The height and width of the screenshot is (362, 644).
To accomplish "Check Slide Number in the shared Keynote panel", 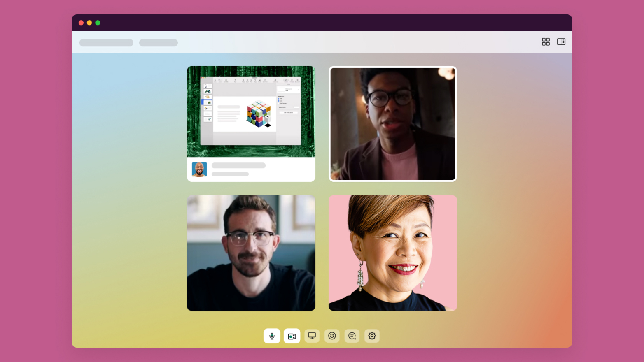I will click(279, 103).
